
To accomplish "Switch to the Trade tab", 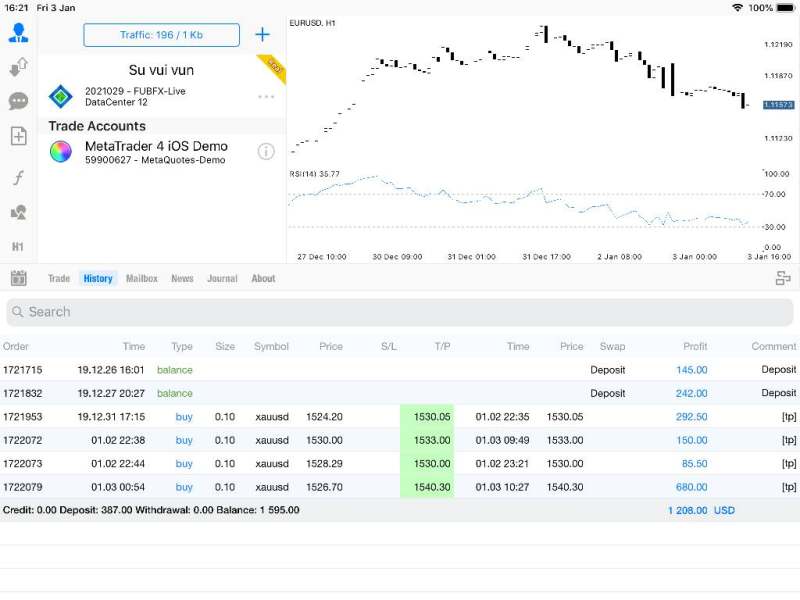I will 59,279.
